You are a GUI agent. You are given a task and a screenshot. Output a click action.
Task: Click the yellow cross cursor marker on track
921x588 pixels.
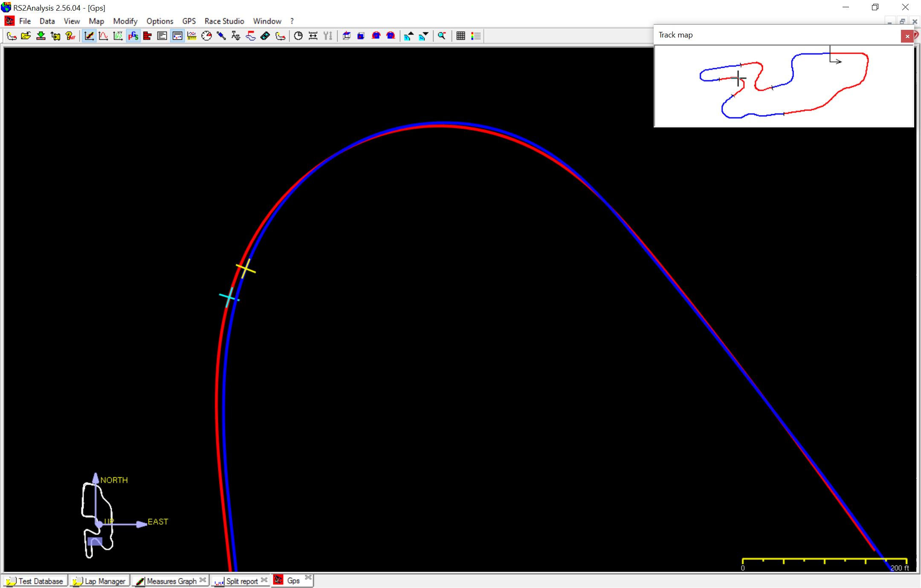tap(246, 269)
